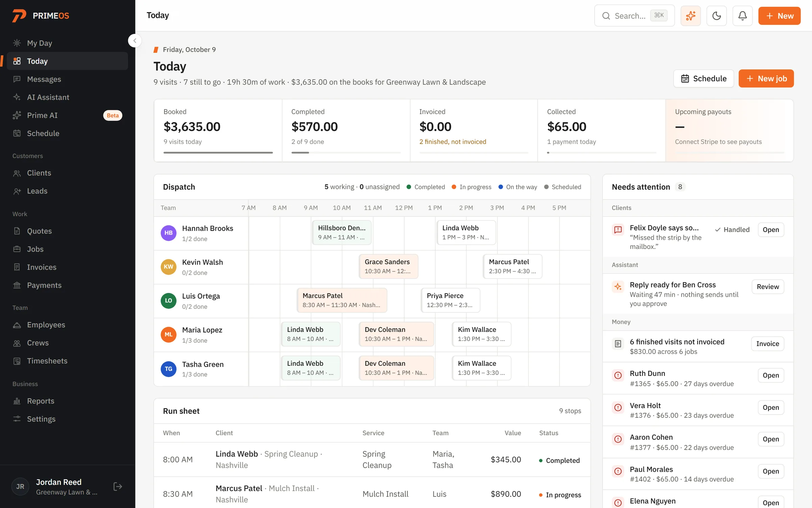This screenshot has height=508, width=812.
Task: Open Hillsboro Den... visit block for Hannah Brooks
Action: [342, 233]
